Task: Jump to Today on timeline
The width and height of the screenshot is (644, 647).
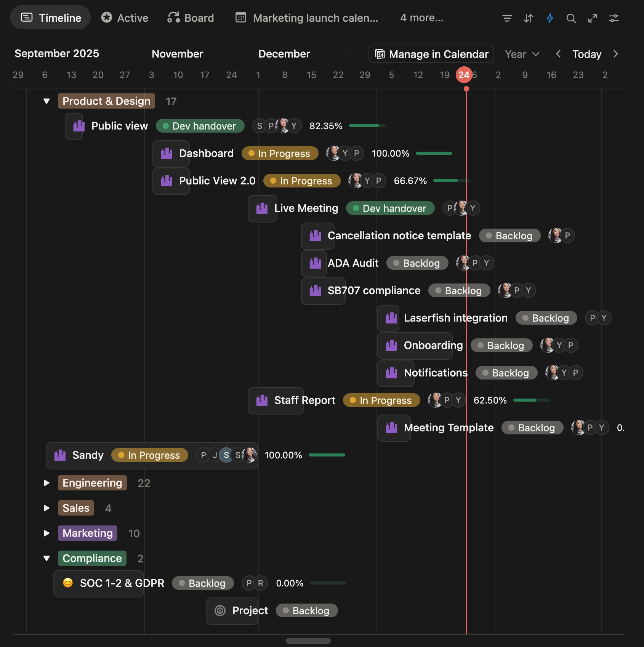Action: [x=586, y=54]
